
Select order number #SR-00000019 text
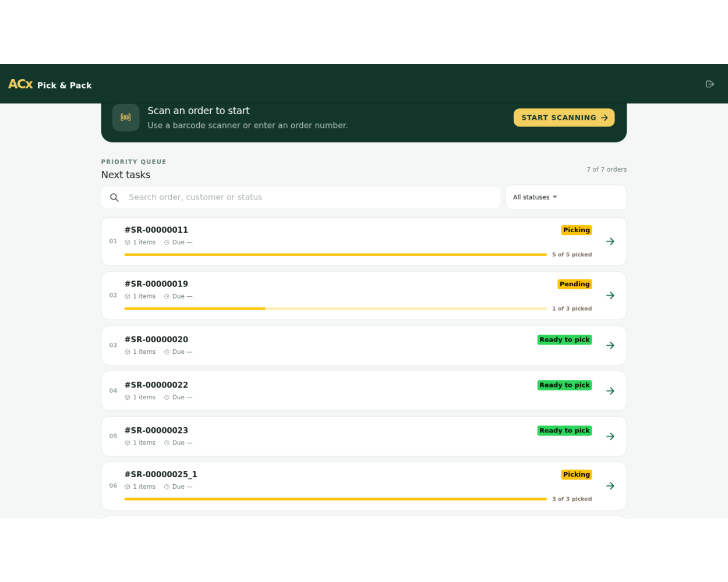point(156,284)
